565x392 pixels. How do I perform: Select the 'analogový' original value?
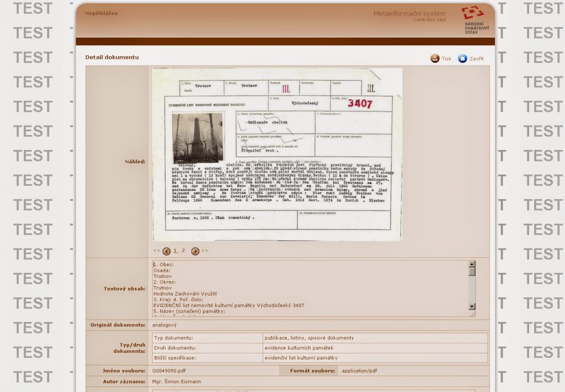point(164,325)
